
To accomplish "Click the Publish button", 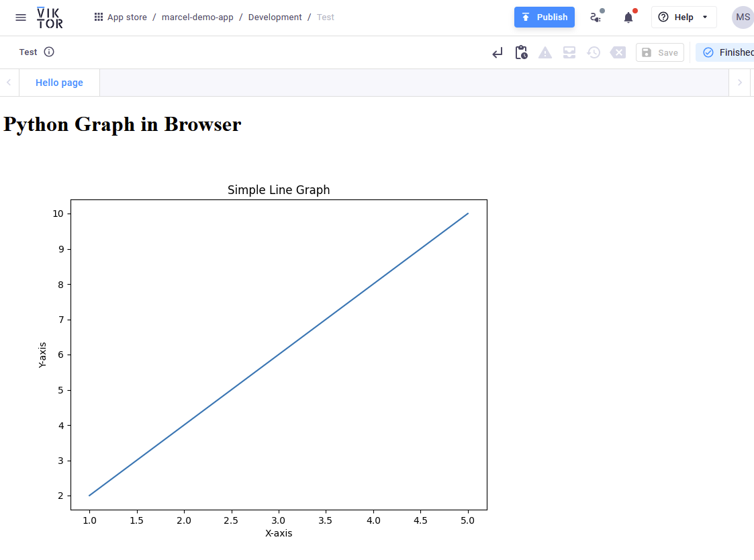I will [545, 17].
